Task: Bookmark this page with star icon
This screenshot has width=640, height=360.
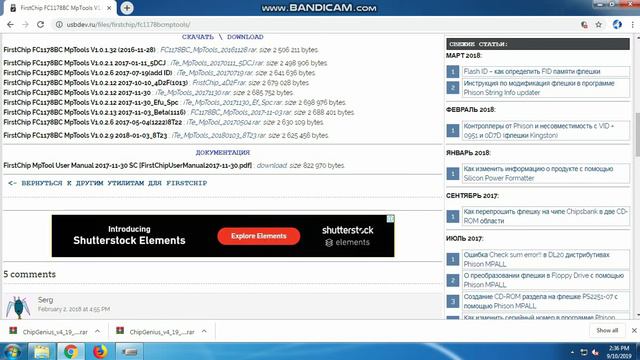Action: click(x=599, y=24)
